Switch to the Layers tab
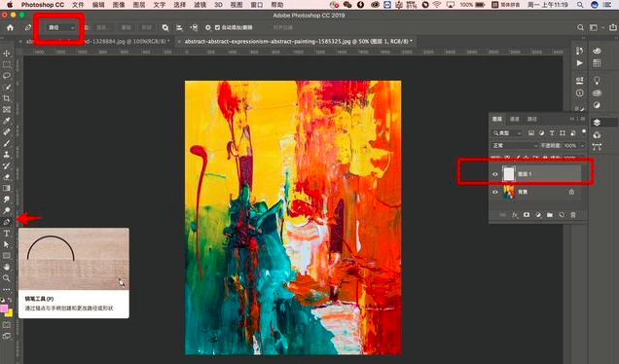Viewport: 619px width, 364px height. coord(497,119)
